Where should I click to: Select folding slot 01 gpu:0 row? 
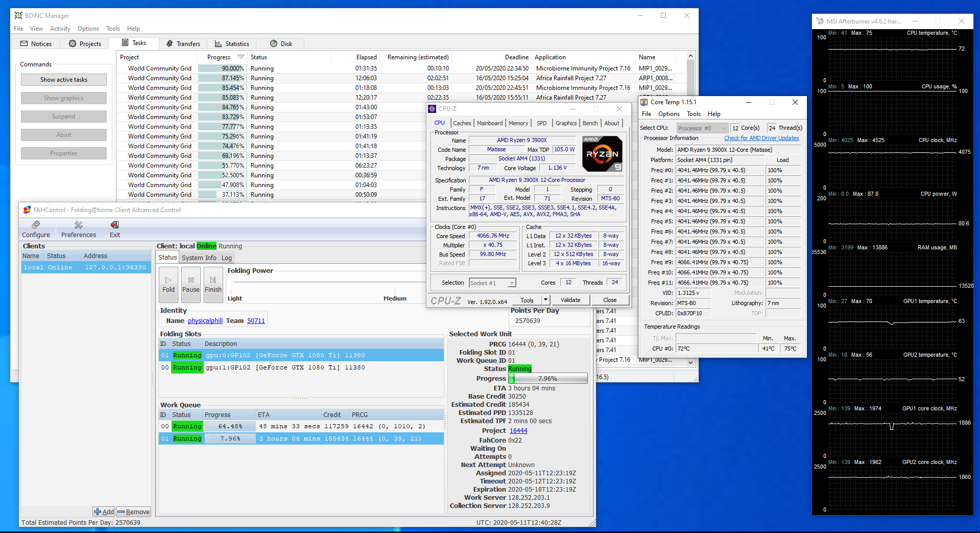[x=301, y=355]
